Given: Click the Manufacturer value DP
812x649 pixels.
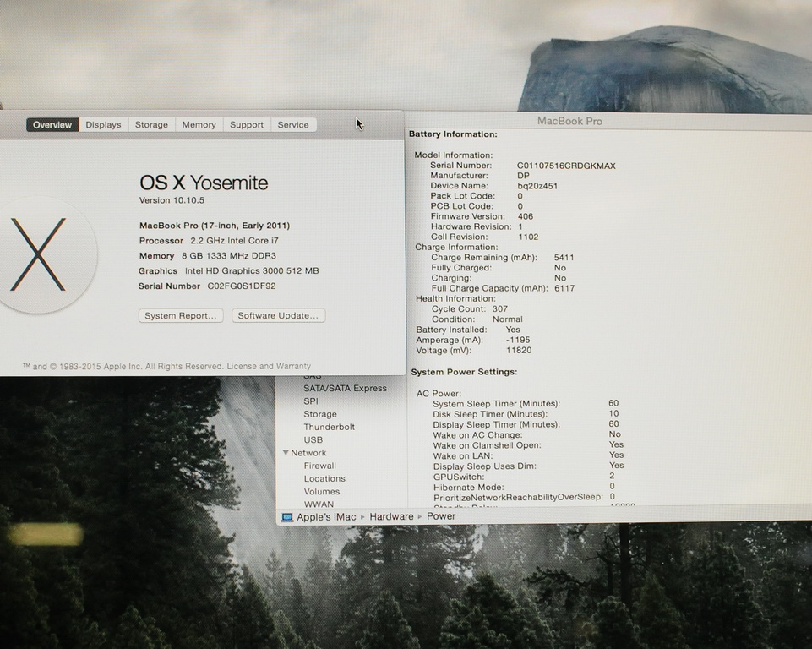Looking at the screenshot, I should pyautogui.click(x=523, y=176).
